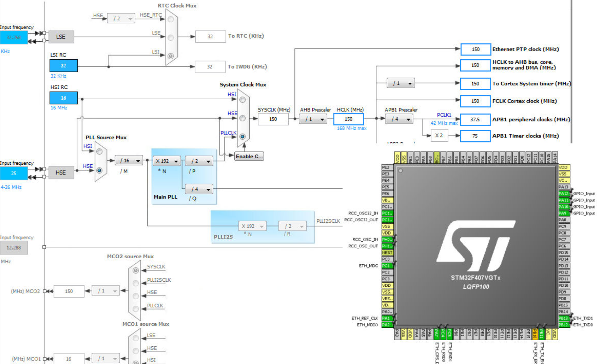The width and height of the screenshot is (599, 364).
Task: Choose HSI as PLL Source Mux input
Action: [x=99, y=151]
